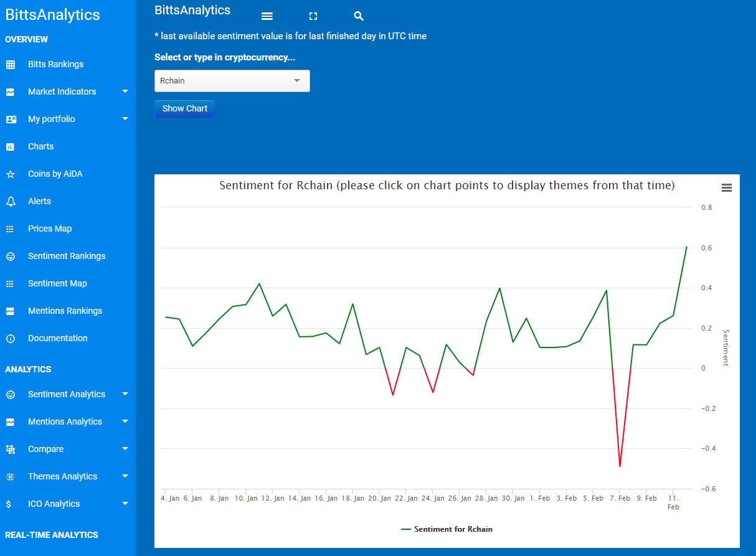
Task: Click the chart title text
Action: pyautogui.click(x=447, y=186)
